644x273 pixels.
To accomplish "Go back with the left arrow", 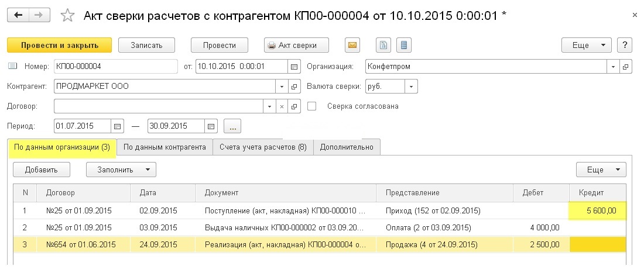I will coord(19,16).
